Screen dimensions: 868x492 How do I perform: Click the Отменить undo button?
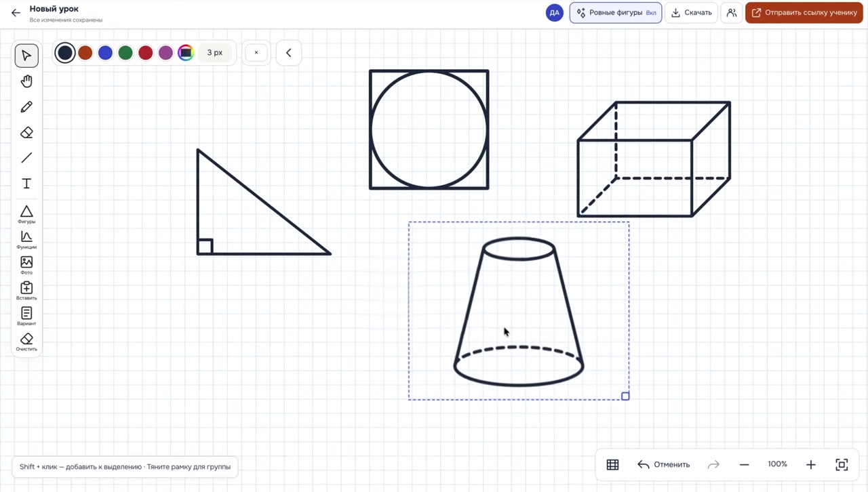click(664, 464)
